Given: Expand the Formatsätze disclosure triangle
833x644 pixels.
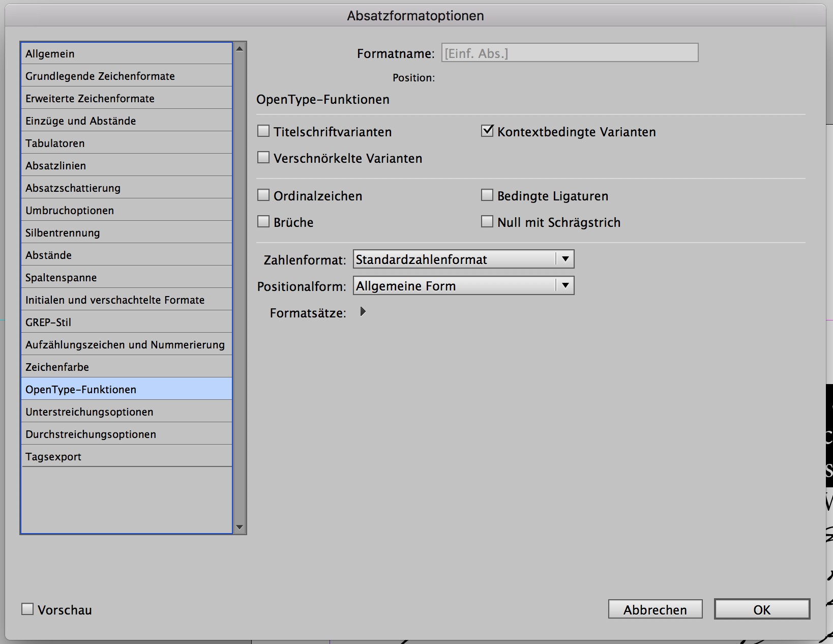Looking at the screenshot, I should coord(363,312).
